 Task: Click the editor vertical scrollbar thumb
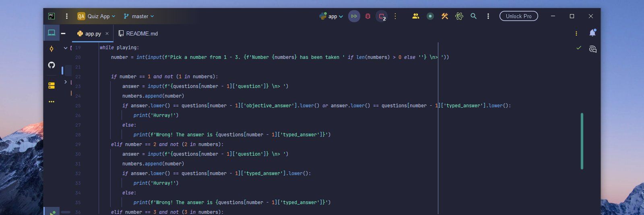(x=582, y=141)
